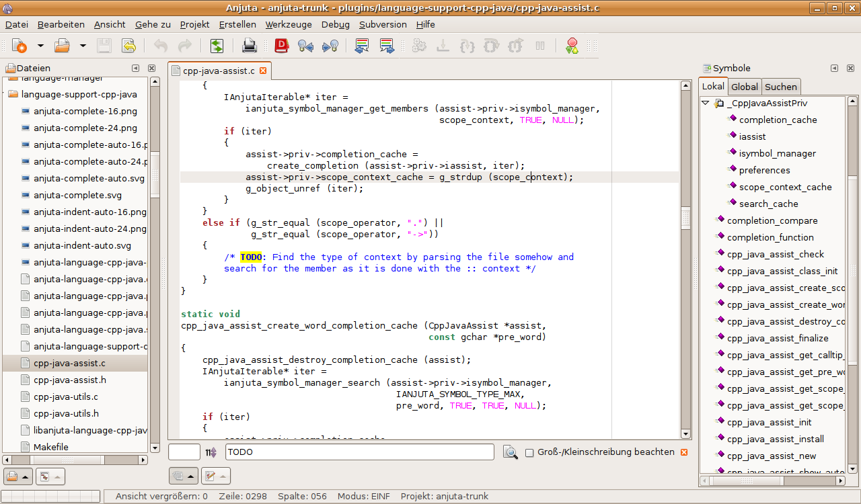
Task: Click the TODO search input field
Action: tap(360, 452)
